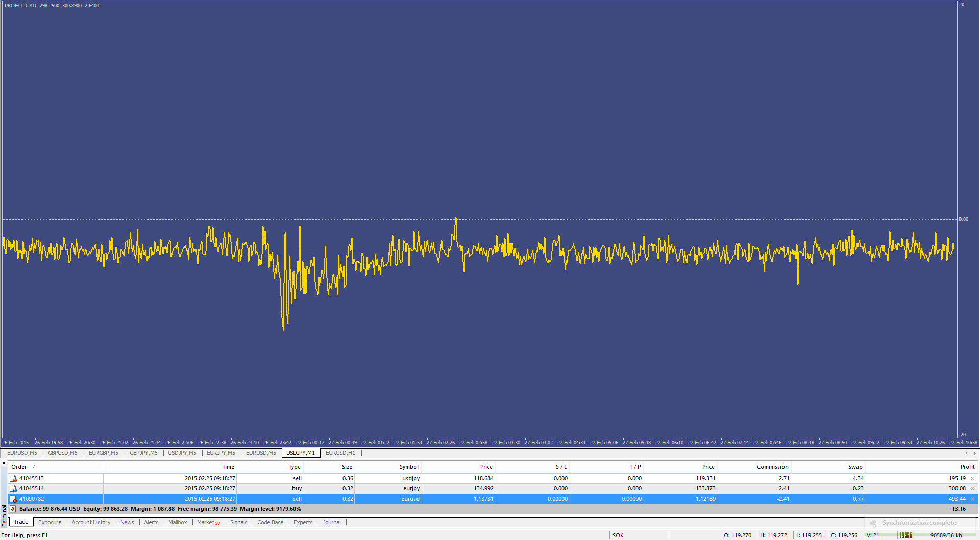Sort orders by the Order column header
Viewport: 980px width, 540px height.
coord(19,467)
